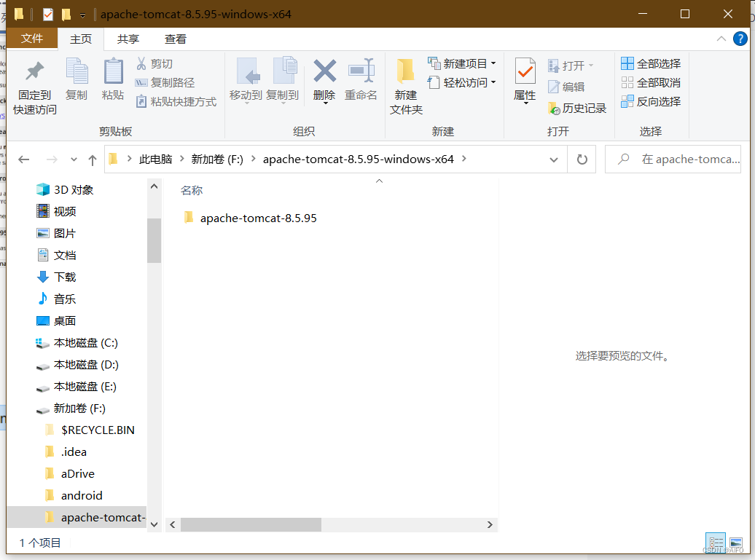Click 此电脑 in the address bar
Screen dimensions: 755x560
pyautogui.click(x=155, y=159)
